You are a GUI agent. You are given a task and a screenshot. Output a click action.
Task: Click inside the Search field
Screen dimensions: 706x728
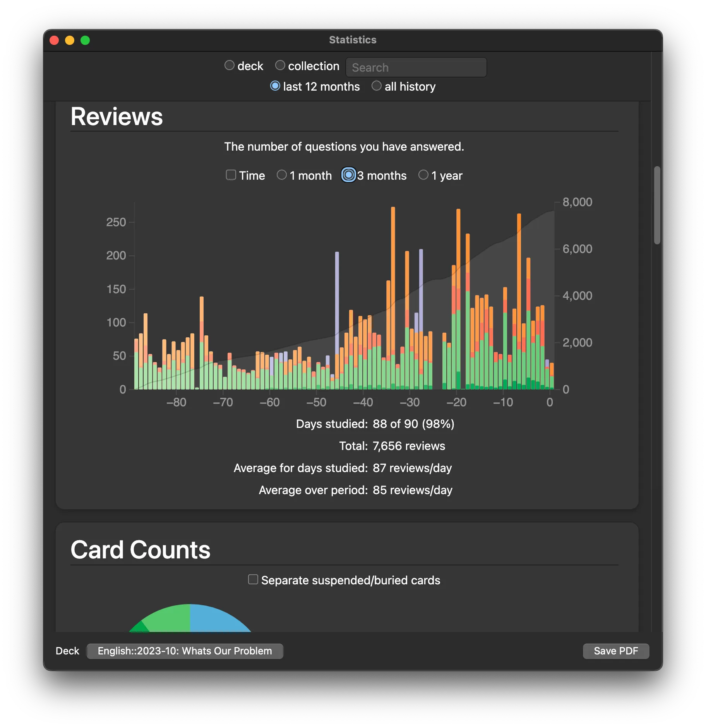pos(416,67)
